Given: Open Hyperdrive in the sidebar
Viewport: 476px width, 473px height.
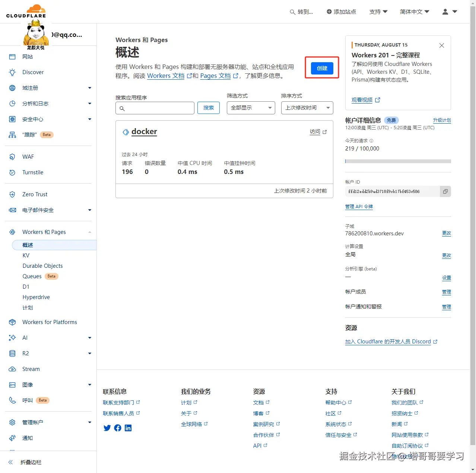Looking at the screenshot, I should tap(36, 297).
